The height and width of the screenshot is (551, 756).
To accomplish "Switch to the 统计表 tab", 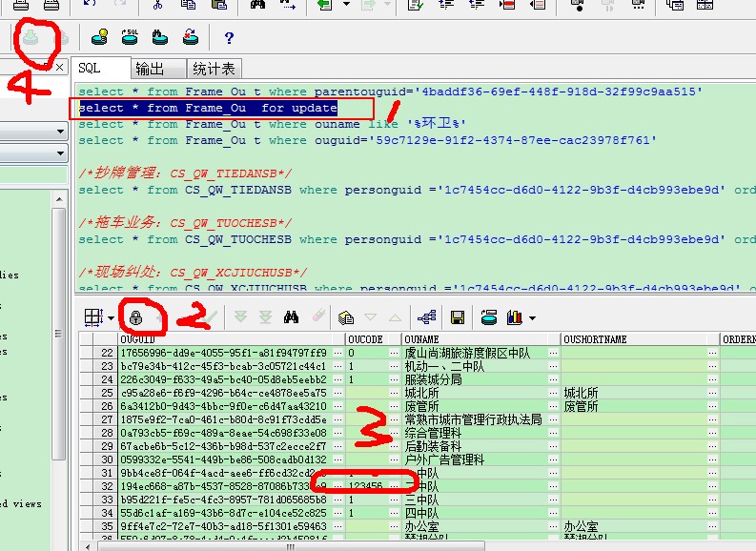I will [214, 69].
